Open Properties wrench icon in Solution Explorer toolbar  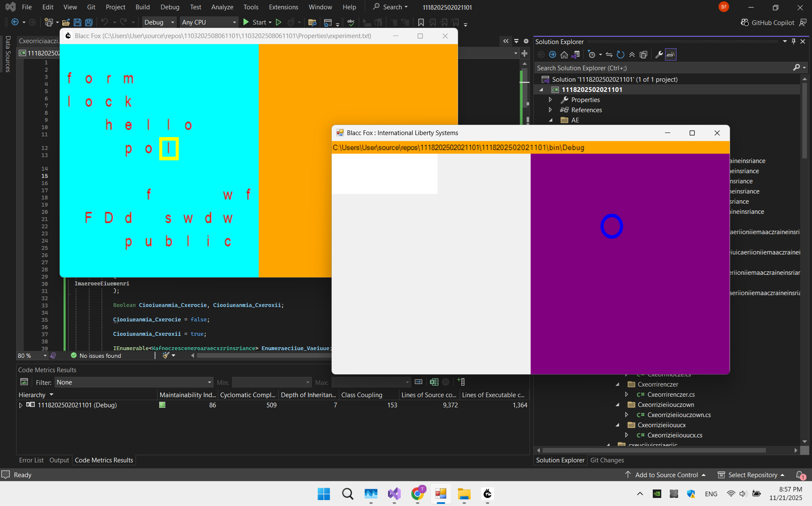pyautogui.click(x=659, y=54)
